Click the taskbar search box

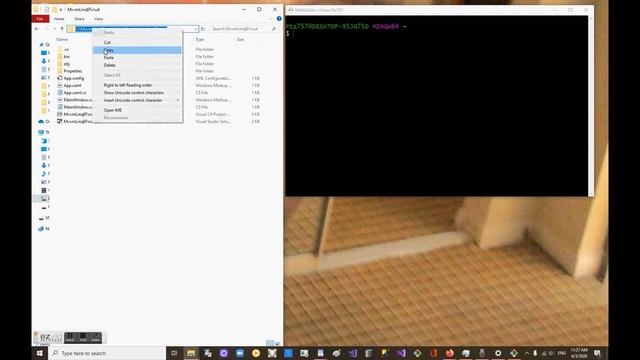coord(107,353)
